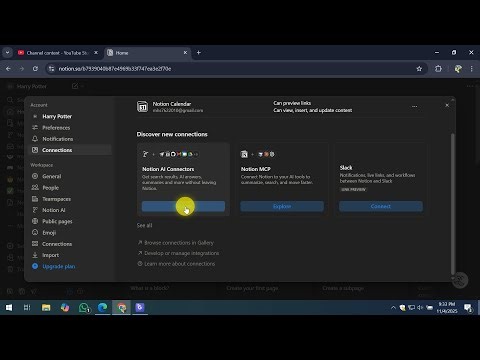Open Copilot app on taskbar
The height and width of the screenshot is (360, 480).
[65, 308]
